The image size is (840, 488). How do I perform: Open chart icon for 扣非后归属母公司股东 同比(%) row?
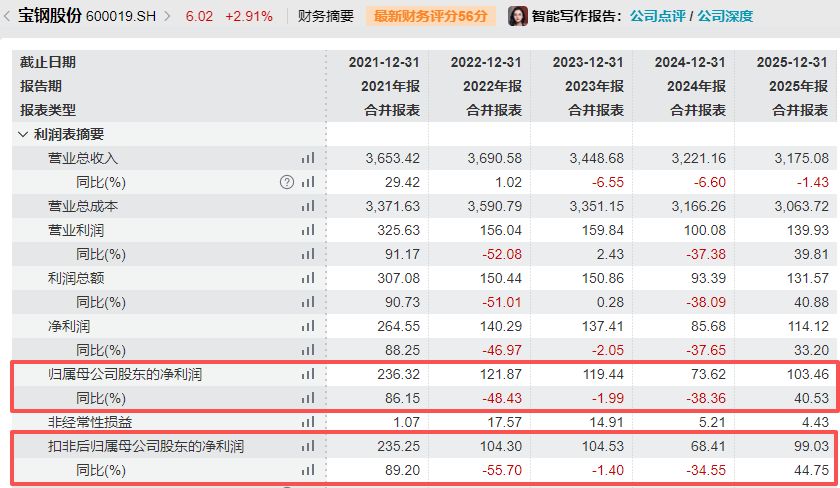click(x=308, y=470)
